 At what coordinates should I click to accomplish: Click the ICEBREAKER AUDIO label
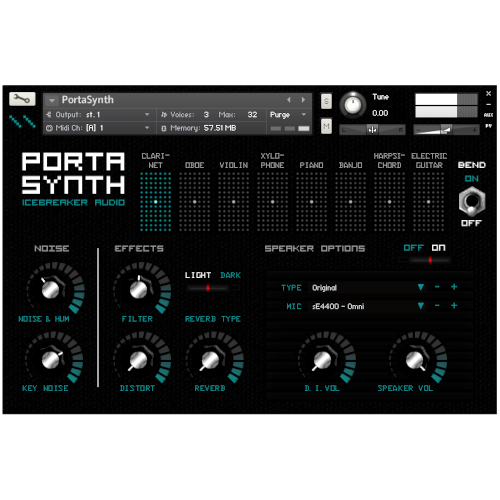[x=73, y=203]
